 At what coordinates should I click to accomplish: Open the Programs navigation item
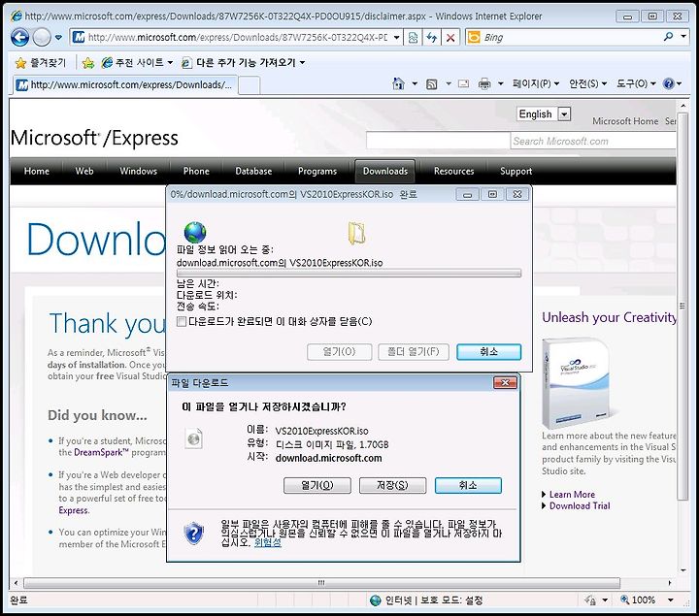[x=317, y=171]
